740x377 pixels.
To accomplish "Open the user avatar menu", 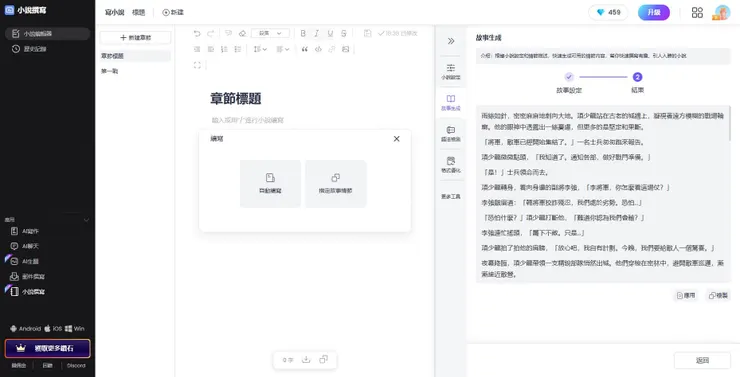I will pos(722,12).
